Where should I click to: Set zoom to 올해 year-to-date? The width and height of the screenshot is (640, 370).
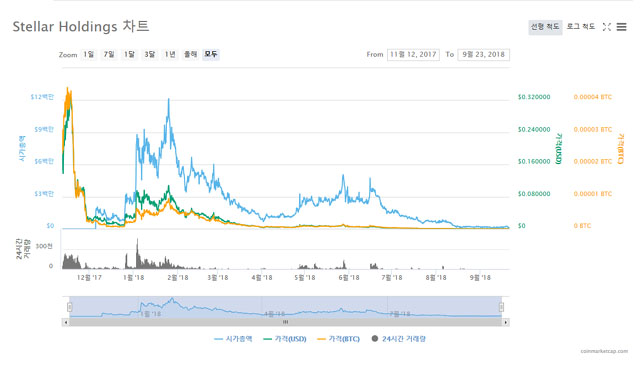click(x=191, y=54)
